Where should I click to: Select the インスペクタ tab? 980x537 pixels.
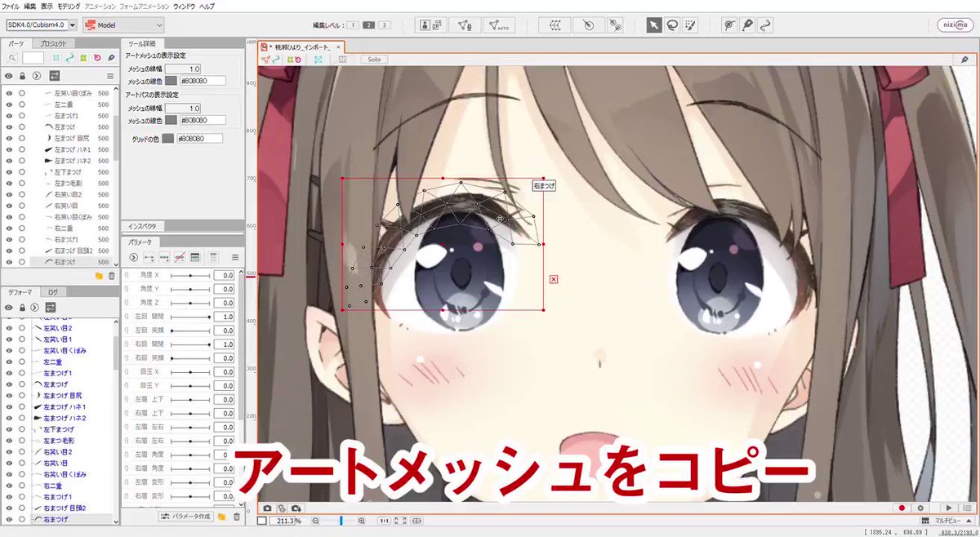tap(144, 225)
